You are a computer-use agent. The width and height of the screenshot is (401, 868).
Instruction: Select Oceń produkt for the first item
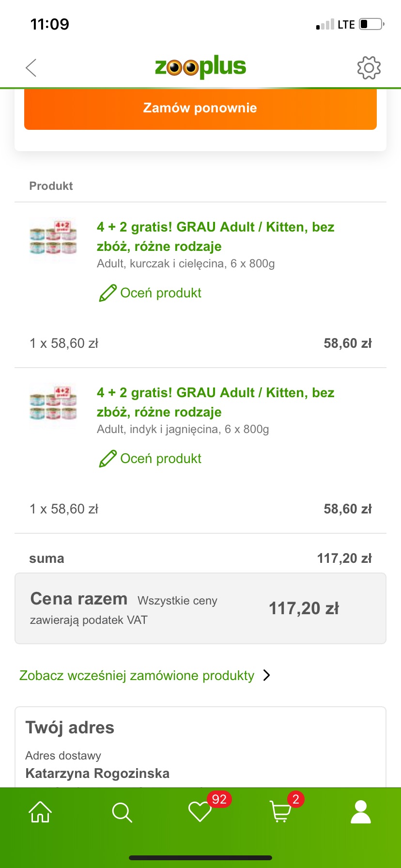point(161,293)
